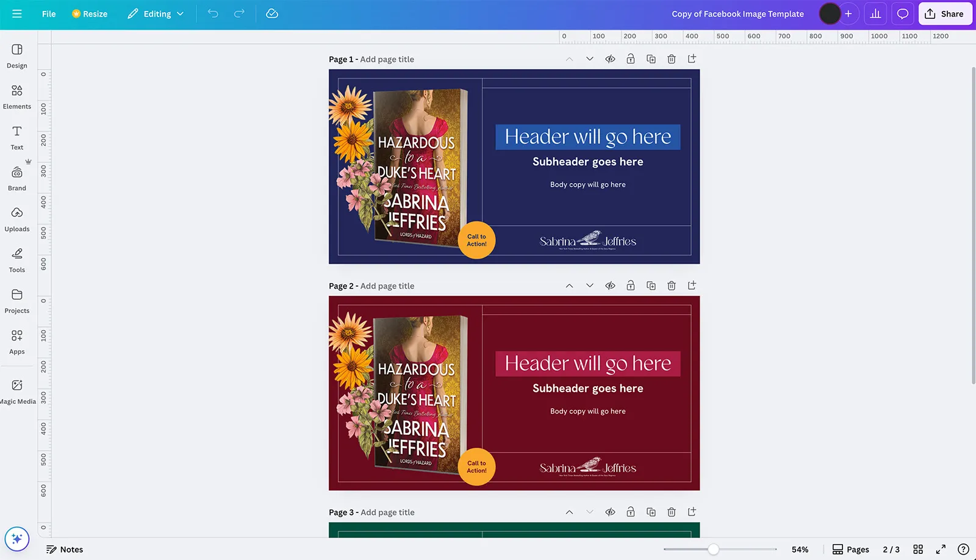Hide Page 3 with the eye toggle
This screenshot has height=560, width=976.
coord(609,512)
